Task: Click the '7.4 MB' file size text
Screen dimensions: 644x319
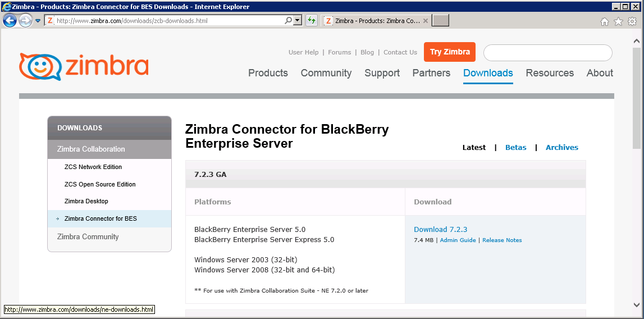Action: [423, 240]
